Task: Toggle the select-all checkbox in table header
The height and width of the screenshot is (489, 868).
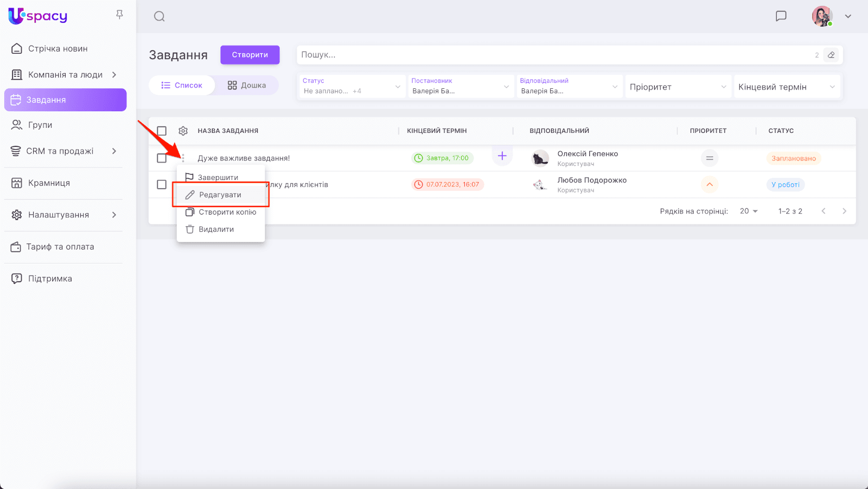Action: [x=162, y=131]
